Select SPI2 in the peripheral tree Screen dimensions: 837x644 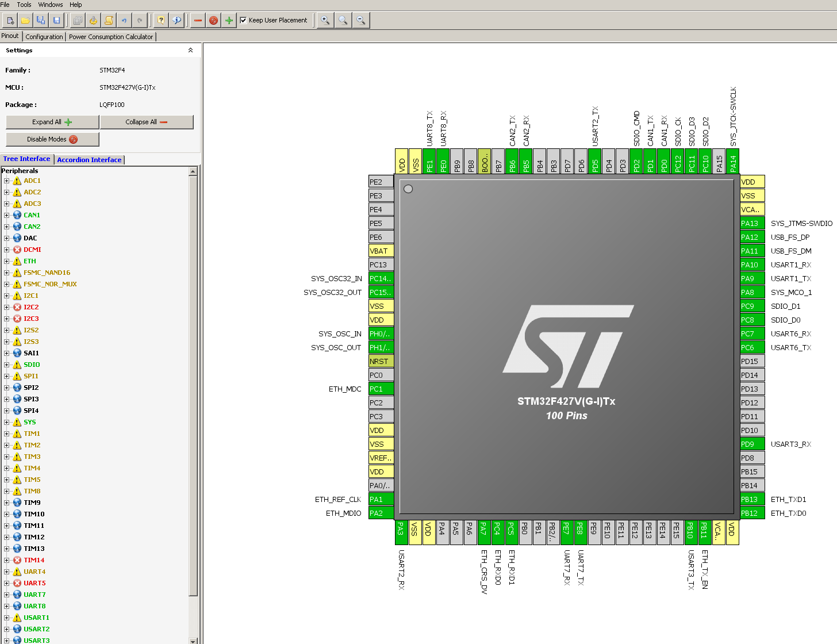coord(31,388)
